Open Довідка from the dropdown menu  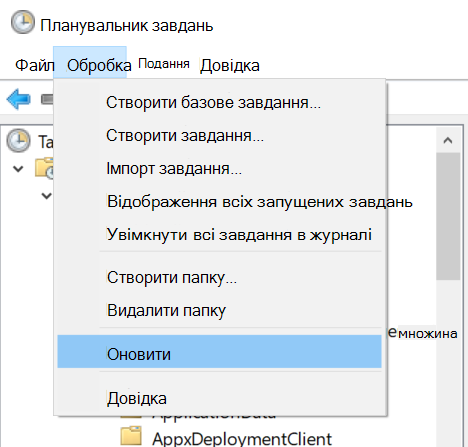click(219, 398)
